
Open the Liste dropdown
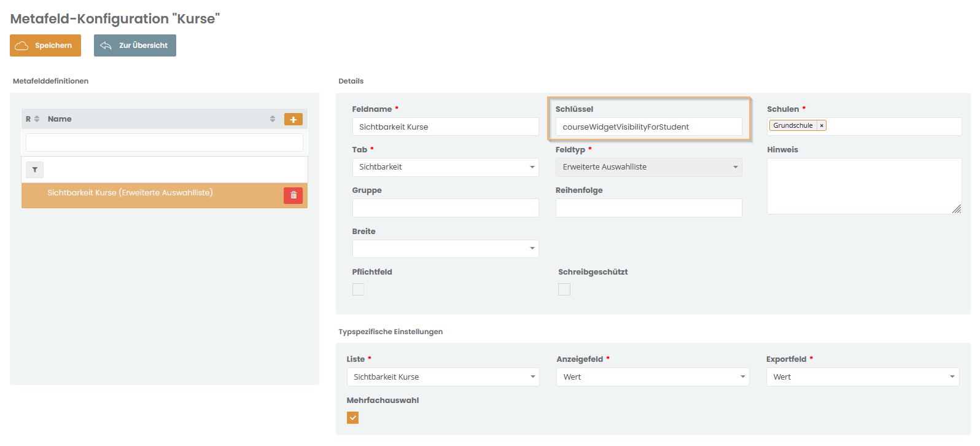(443, 377)
